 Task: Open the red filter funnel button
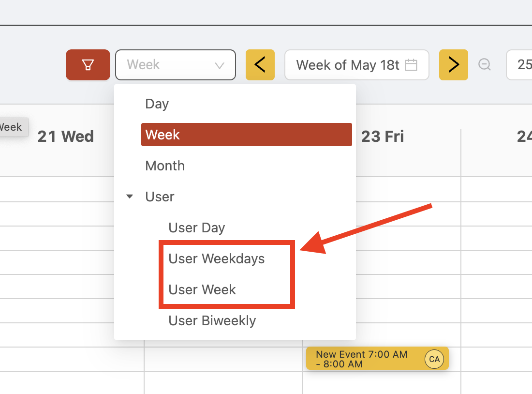click(x=88, y=65)
